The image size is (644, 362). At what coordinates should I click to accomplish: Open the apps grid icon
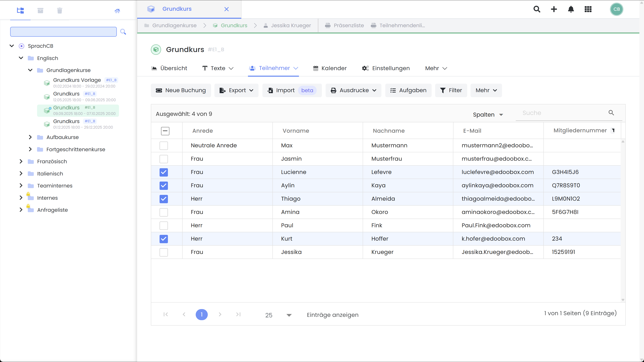coord(588,9)
